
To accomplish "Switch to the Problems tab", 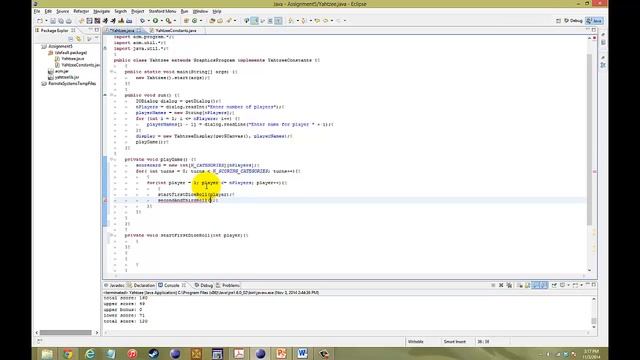I will tap(228, 285).
